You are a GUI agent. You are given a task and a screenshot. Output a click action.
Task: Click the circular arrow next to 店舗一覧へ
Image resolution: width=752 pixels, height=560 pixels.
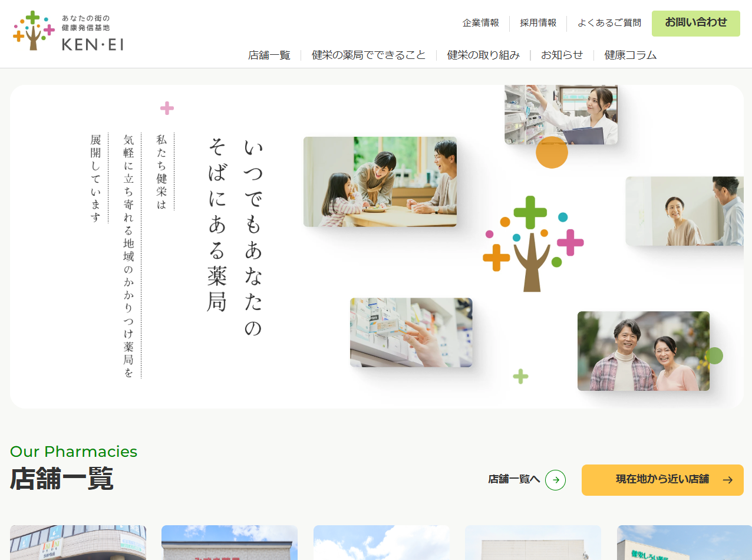click(x=556, y=480)
